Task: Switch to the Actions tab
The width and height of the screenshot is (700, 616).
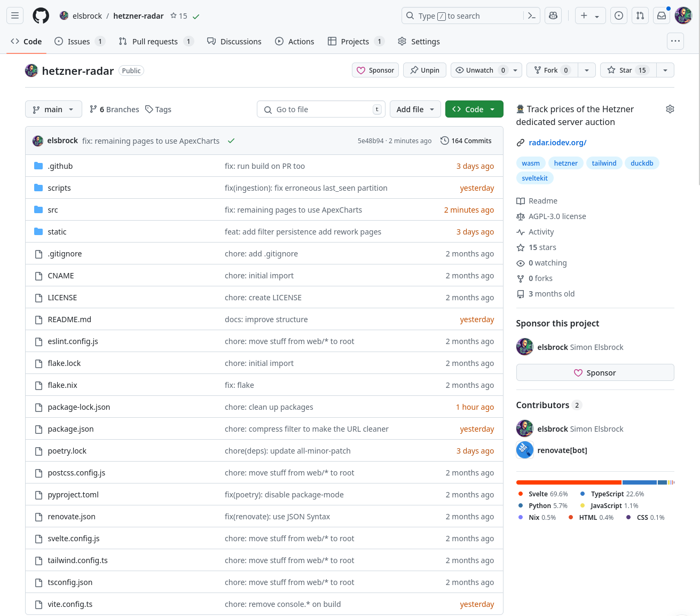Action: click(x=294, y=41)
